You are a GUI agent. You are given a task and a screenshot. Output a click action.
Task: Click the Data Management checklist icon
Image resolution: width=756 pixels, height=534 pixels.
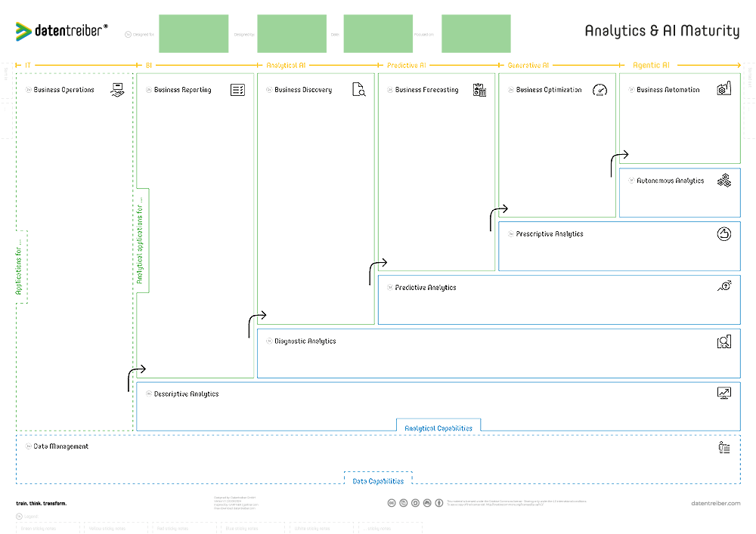724,447
